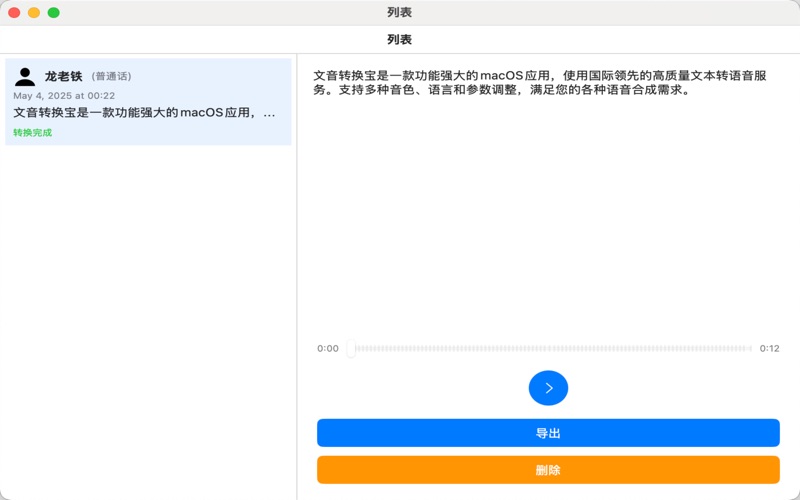Image resolution: width=800 pixels, height=500 pixels.
Task: Play the converted audio
Action: 548,388
